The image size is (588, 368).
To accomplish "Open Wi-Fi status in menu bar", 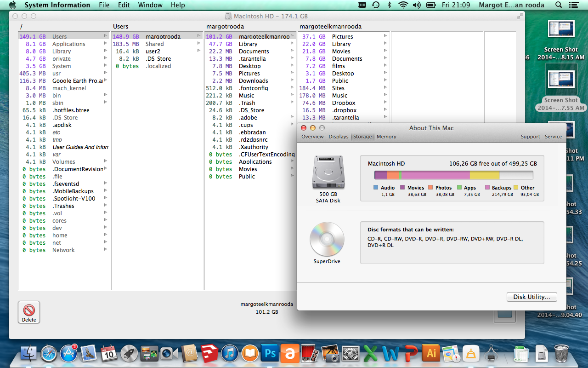I will coord(403,5).
